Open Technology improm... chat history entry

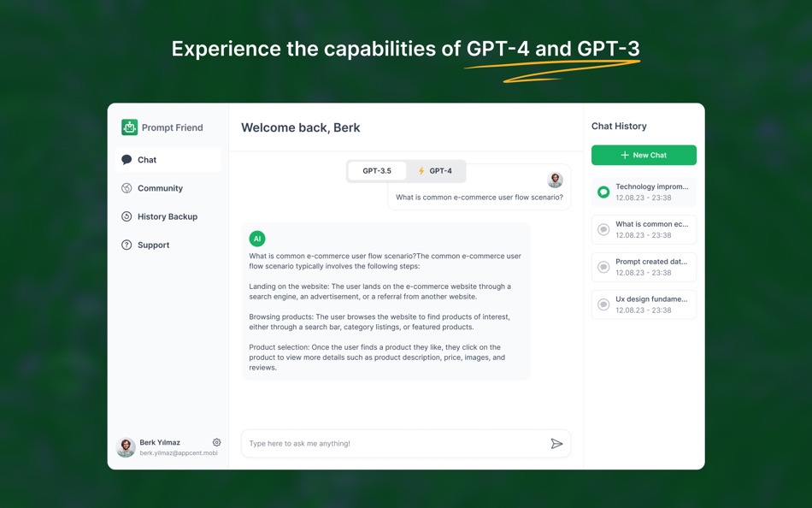(x=644, y=192)
